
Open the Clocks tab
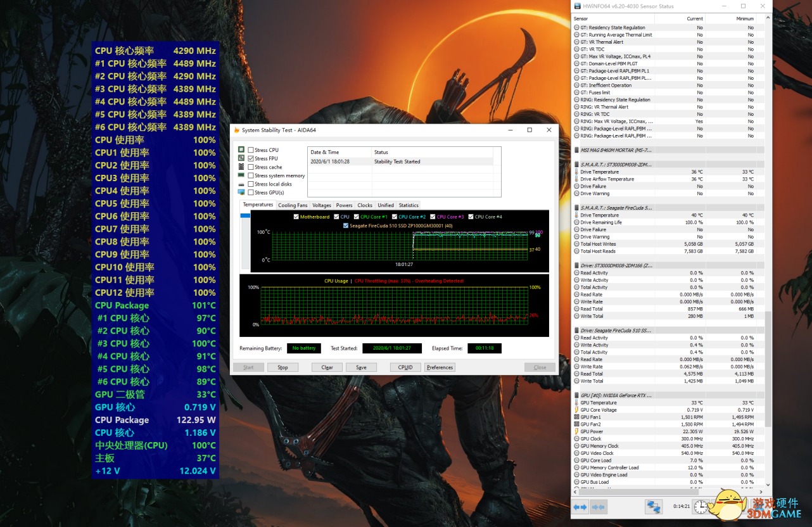[x=365, y=205]
